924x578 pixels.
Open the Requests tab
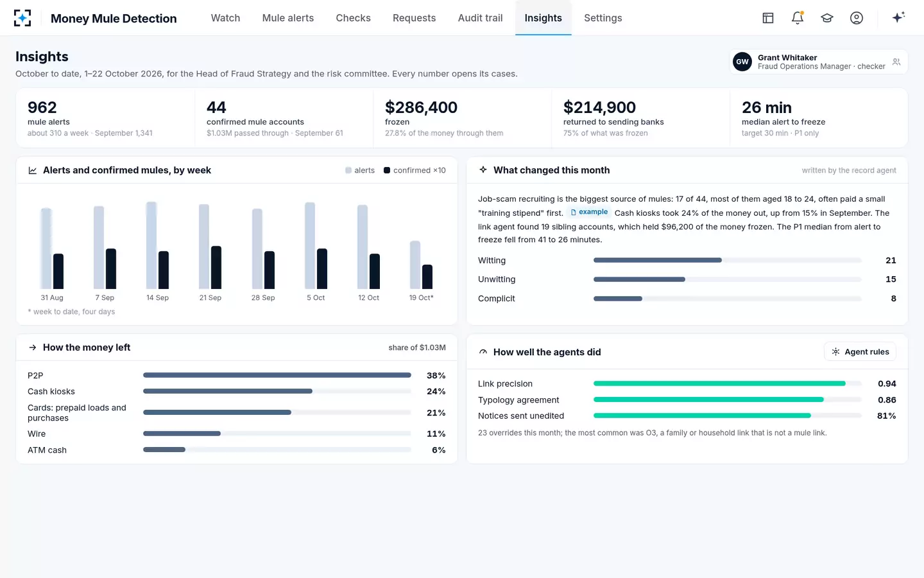coord(415,18)
